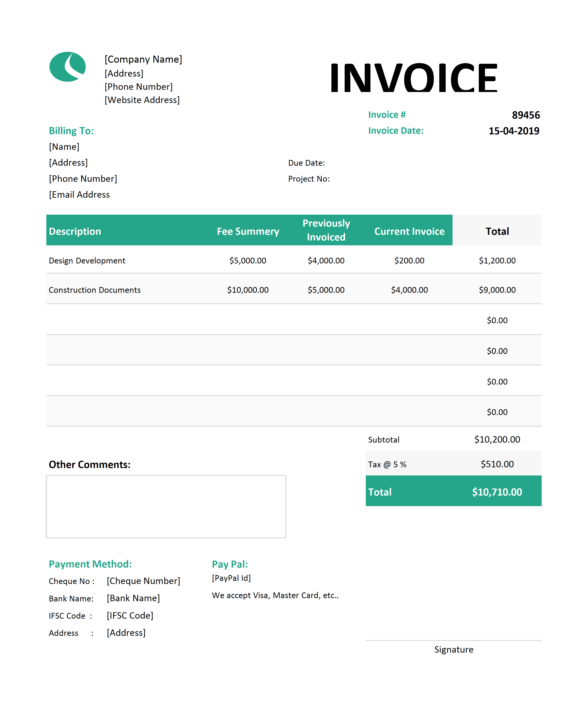Click the Tax @ 5 % label

(x=387, y=464)
